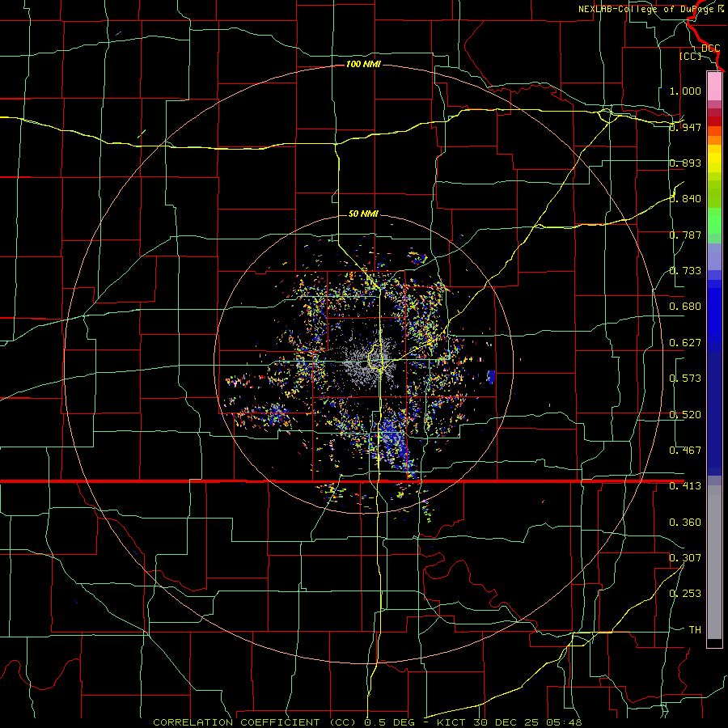The width and height of the screenshot is (728, 728).
Task: Click the 0.253 scale value
Action: point(685,594)
